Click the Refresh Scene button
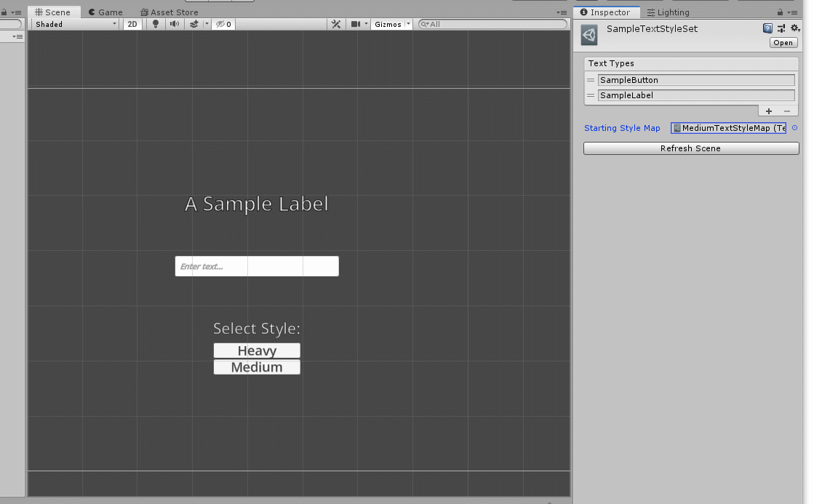Image resolution: width=814 pixels, height=504 pixels. [x=691, y=148]
